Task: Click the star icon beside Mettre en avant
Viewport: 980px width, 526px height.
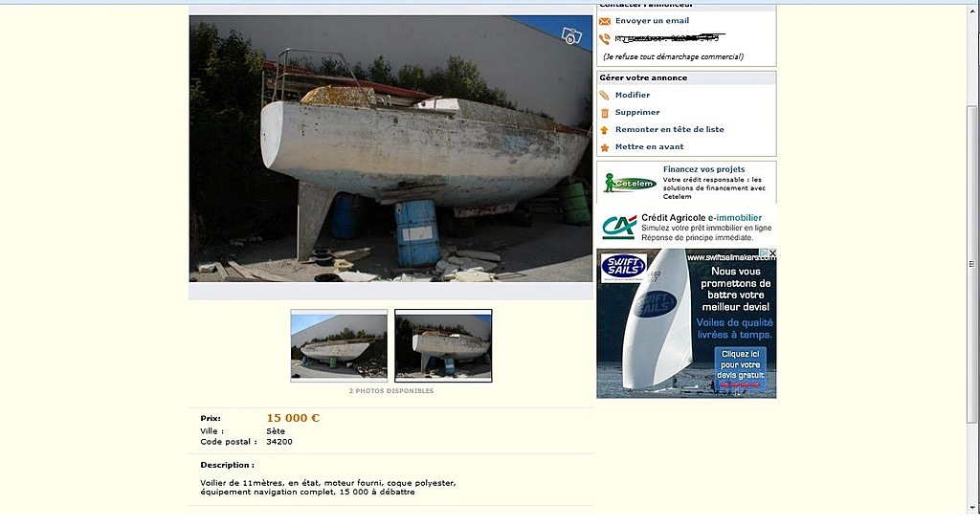Action: pyautogui.click(x=605, y=147)
